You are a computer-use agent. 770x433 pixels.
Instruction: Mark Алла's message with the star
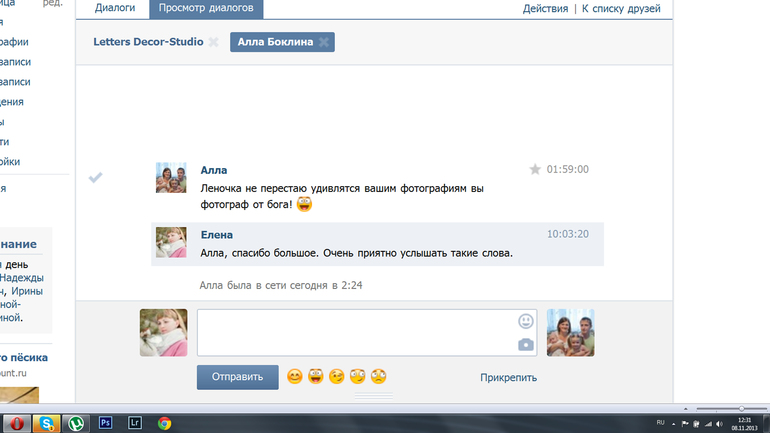535,169
